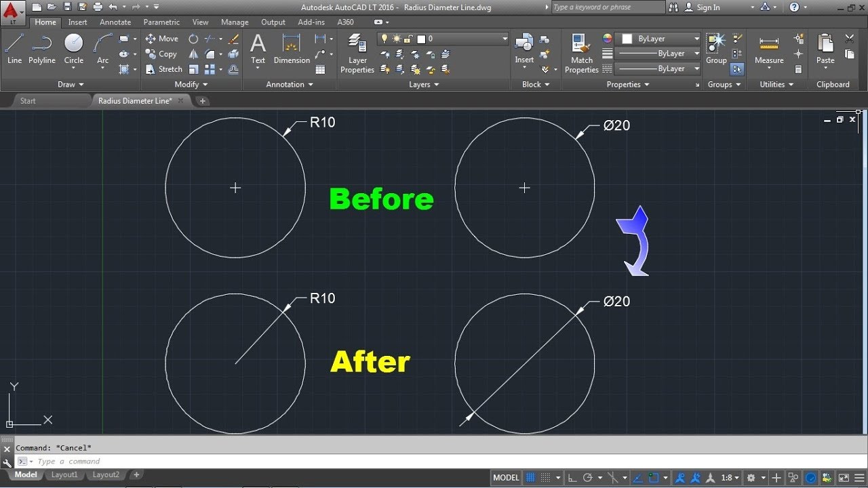The image size is (868, 488).
Task: Open the Help question mark
Action: (794, 7)
